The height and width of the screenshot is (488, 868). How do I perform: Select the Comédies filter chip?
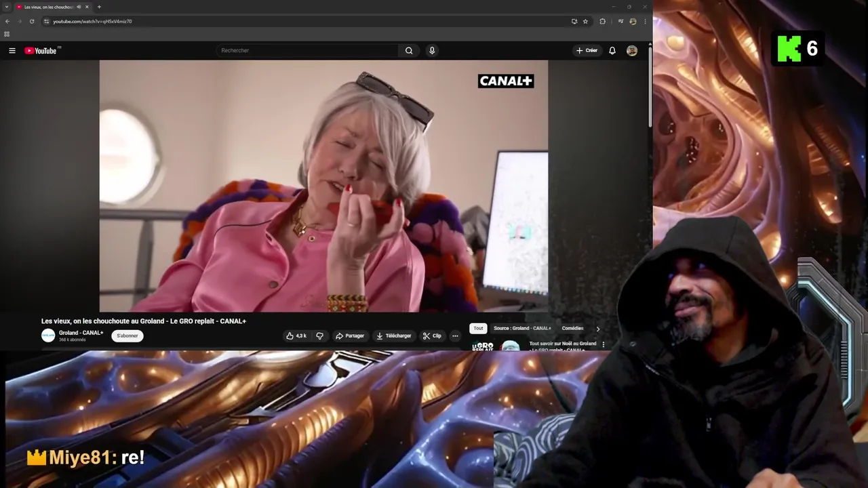[572, 328]
